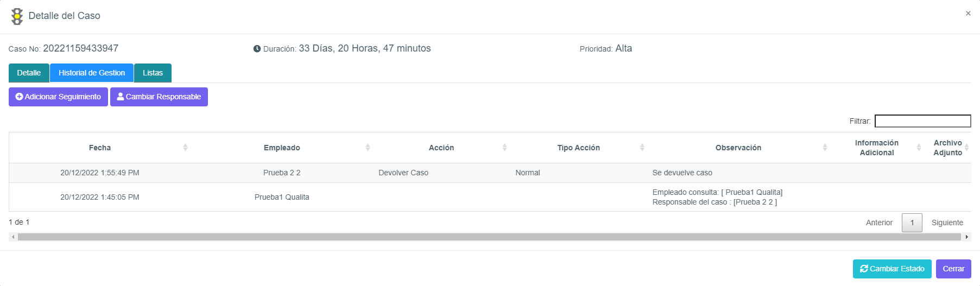Viewport: 980px width, 286px height.
Task: Sort by Observación column arrows
Action: tap(825, 148)
